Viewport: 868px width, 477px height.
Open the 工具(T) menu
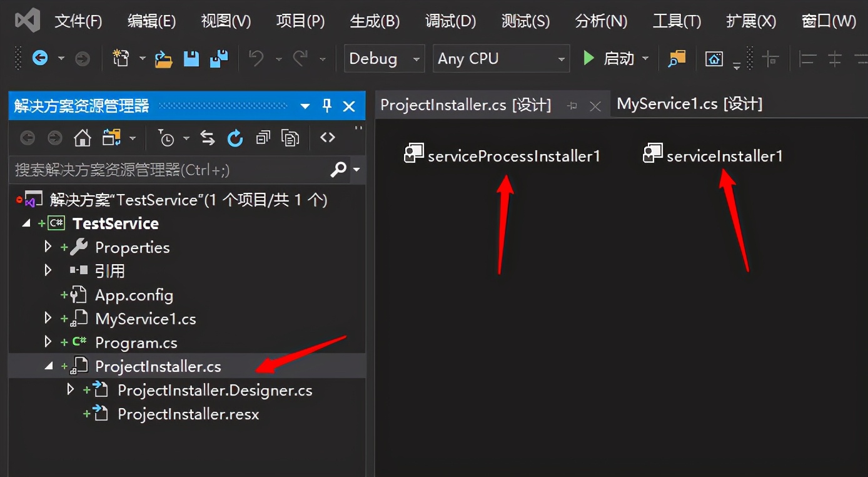coord(677,21)
